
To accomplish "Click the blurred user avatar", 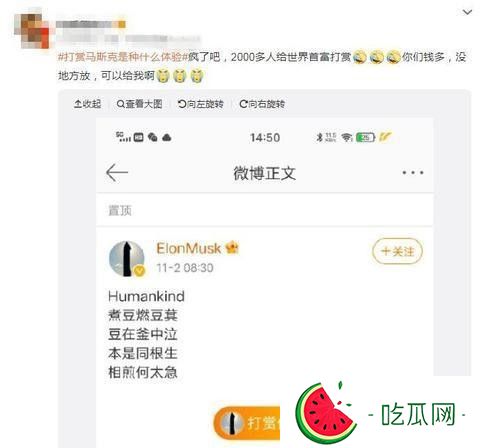I will (x=32, y=31).
